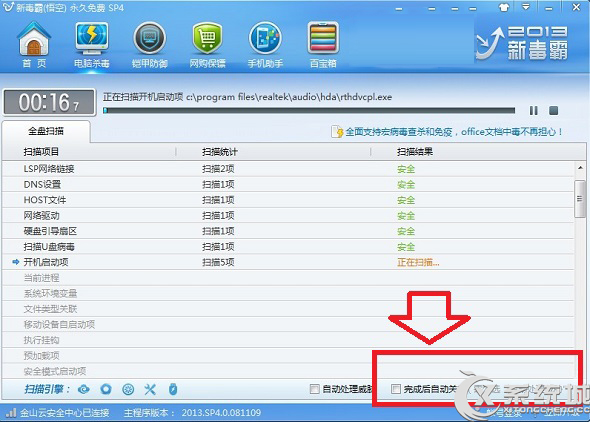Click the skin (T-shirt) icon in title bar
Image resolution: width=590 pixels, height=422 pixels.
(504, 7)
